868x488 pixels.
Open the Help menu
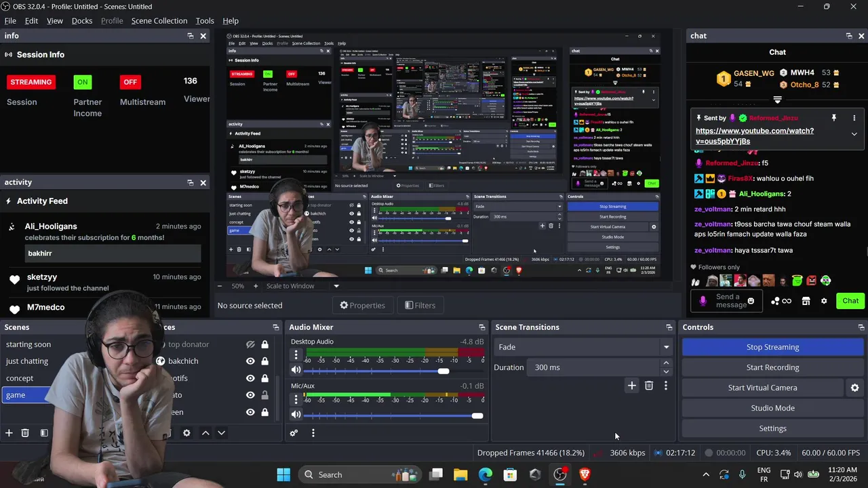(231, 20)
